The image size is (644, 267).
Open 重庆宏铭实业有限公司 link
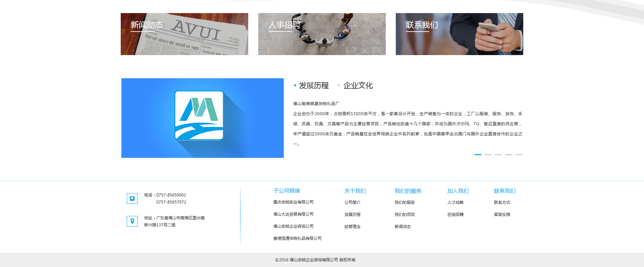[293, 202]
